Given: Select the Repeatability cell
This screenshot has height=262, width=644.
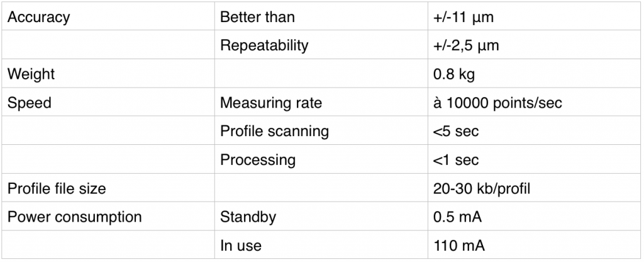Looking at the screenshot, I should click(x=264, y=46).
